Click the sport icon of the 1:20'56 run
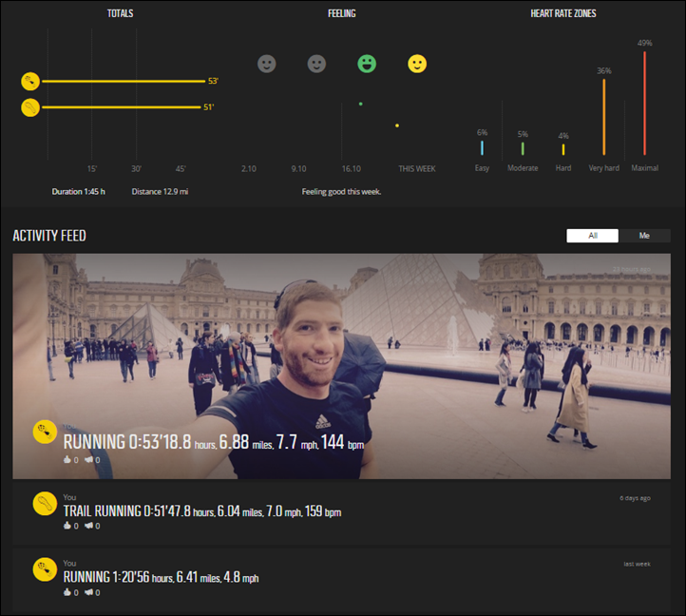The width and height of the screenshot is (686, 616). coord(44,569)
